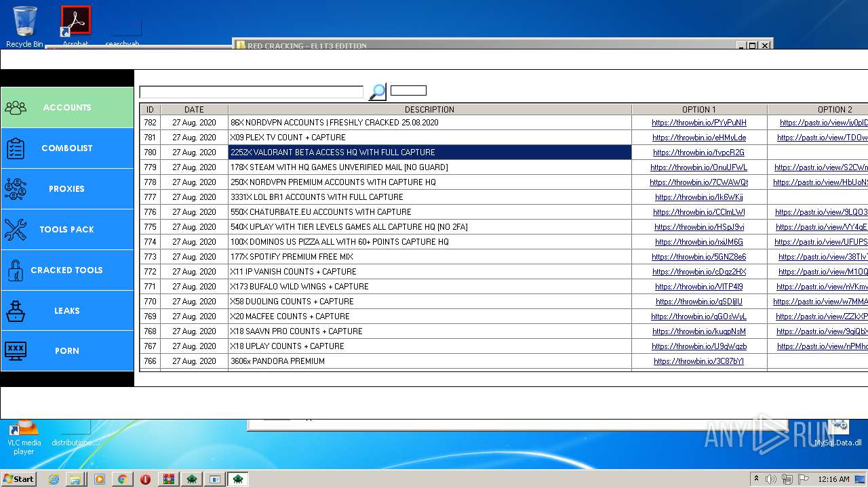Select row '86X NORDVPN ACCOUNTS | FRESHLY CRACKED'
868x488 pixels.
(x=430, y=123)
